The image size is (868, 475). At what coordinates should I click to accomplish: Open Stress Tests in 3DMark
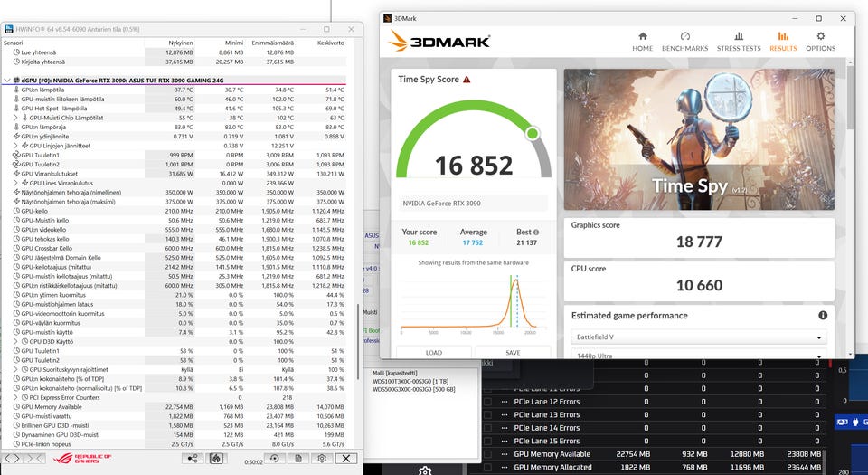(x=739, y=42)
